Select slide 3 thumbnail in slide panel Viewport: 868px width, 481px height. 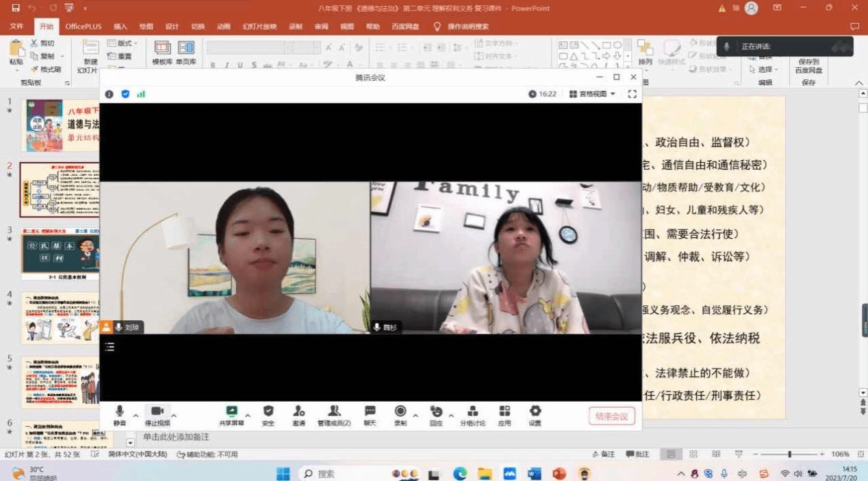[60, 253]
